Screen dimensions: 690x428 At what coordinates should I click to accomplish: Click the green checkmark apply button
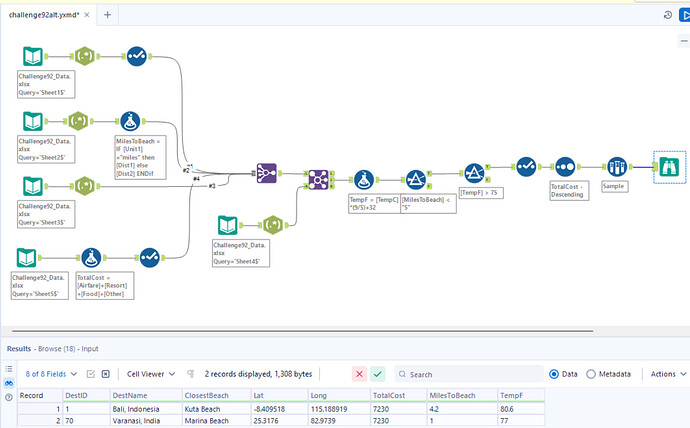[x=378, y=374]
